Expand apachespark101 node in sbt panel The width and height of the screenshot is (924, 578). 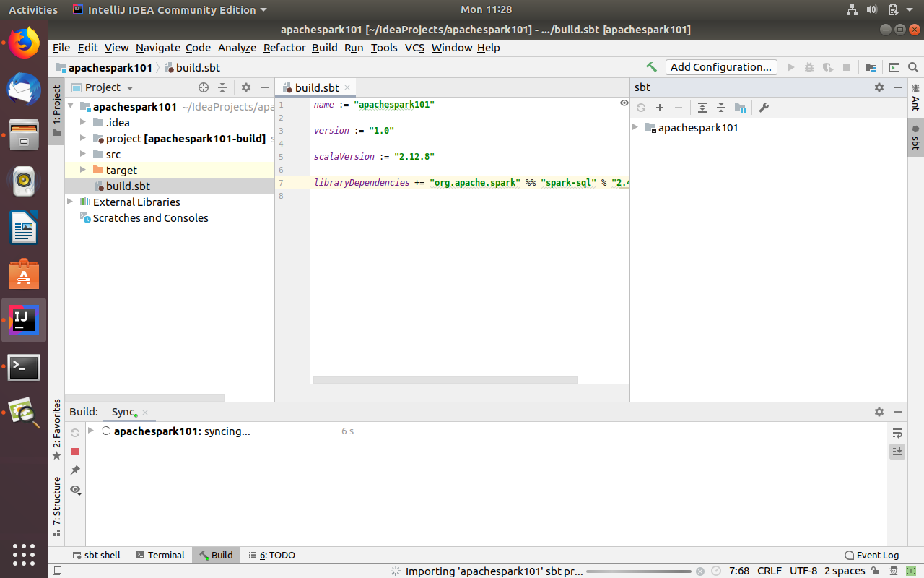tap(635, 127)
